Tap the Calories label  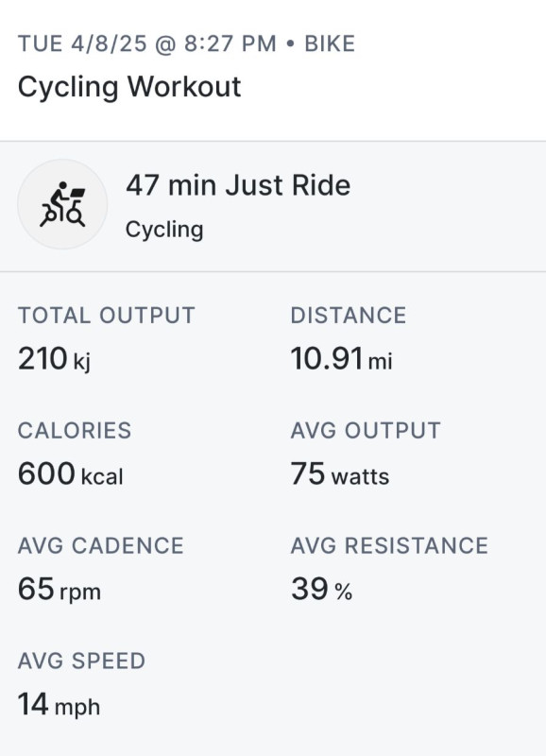(x=75, y=431)
